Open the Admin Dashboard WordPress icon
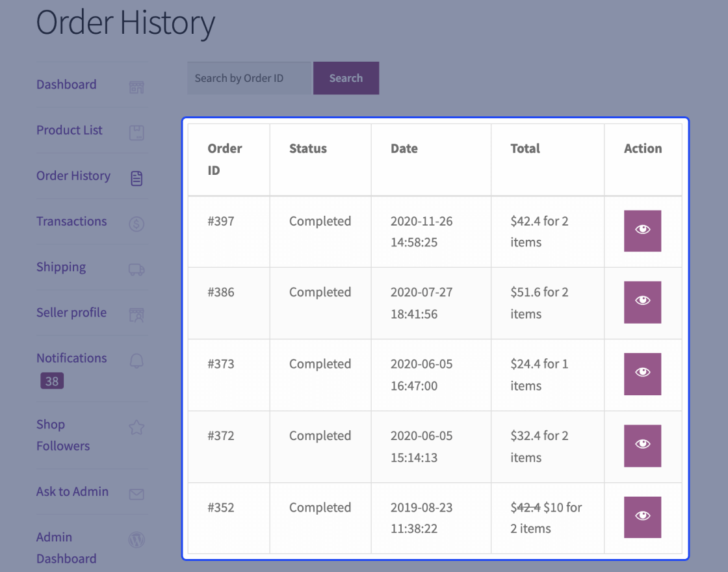The image size is (728, 572). [136, 539]
